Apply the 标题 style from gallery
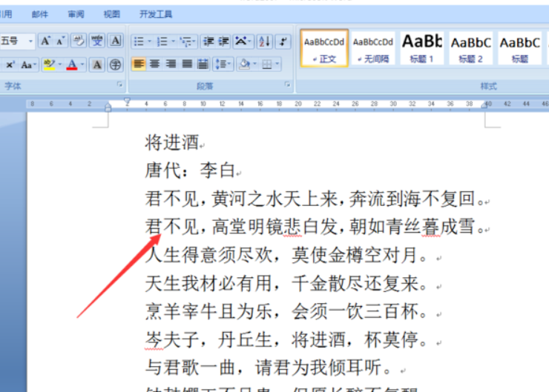The image size is (549, 392). 520,48
